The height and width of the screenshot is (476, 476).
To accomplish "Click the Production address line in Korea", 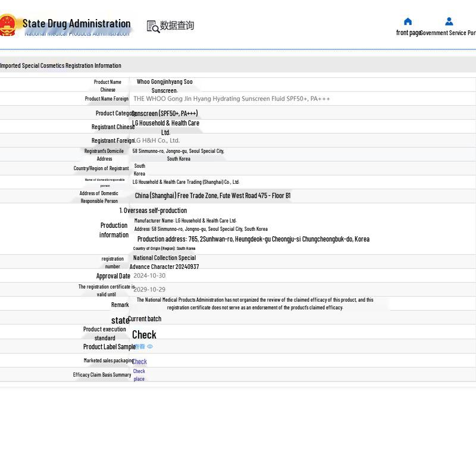I will (x=253, y=239).
